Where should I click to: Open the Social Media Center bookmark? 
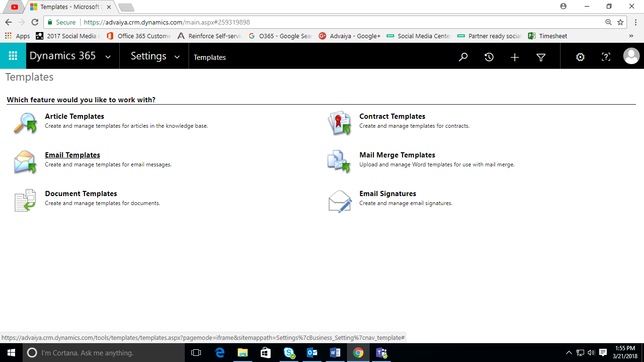[419, 36]
